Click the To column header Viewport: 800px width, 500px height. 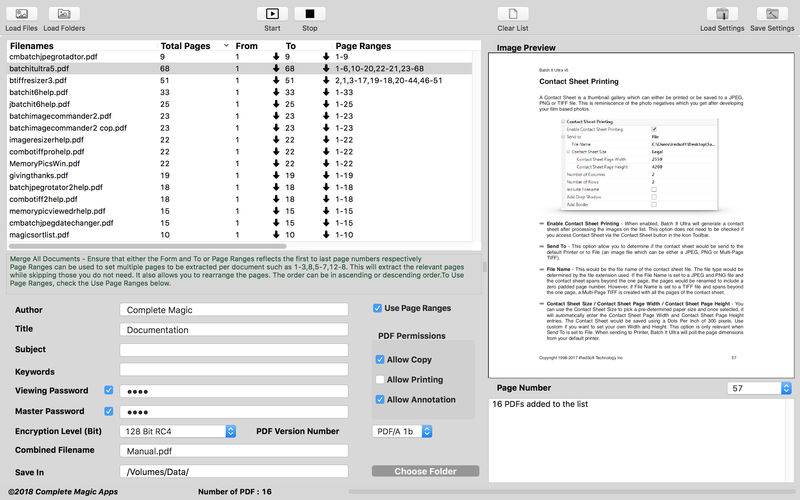[x=291, y=46]
